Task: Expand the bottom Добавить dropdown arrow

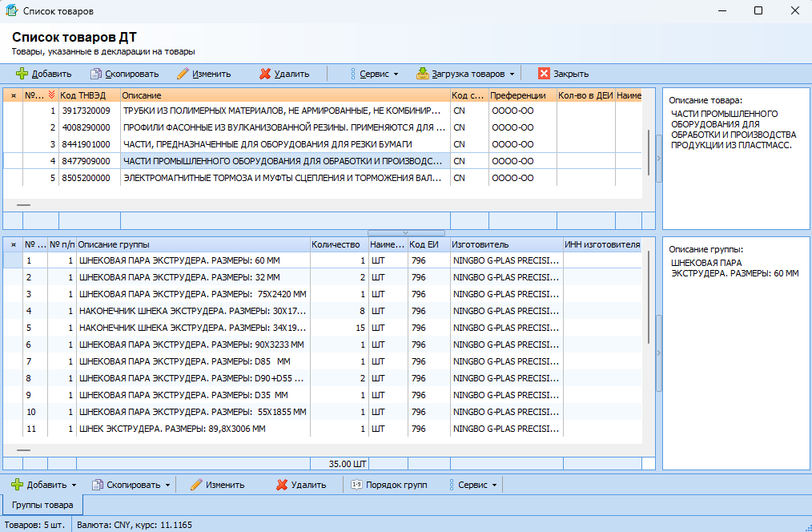Action: [x=74, y=486]
